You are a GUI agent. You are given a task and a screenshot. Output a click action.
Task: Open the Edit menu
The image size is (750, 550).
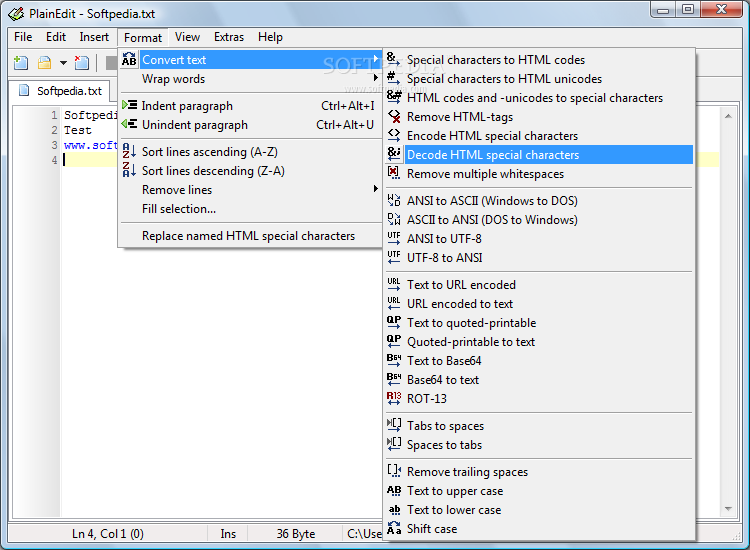click(x=56, y=37)
